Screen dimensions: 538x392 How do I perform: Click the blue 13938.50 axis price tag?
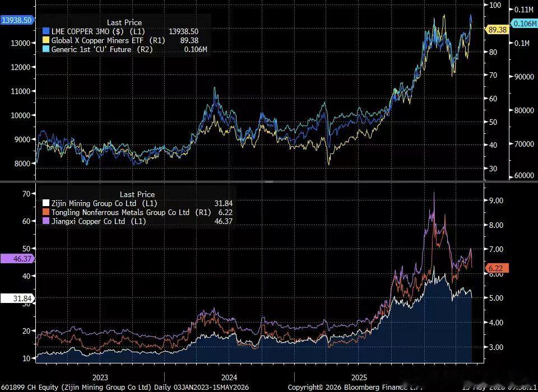click(17, 20)
